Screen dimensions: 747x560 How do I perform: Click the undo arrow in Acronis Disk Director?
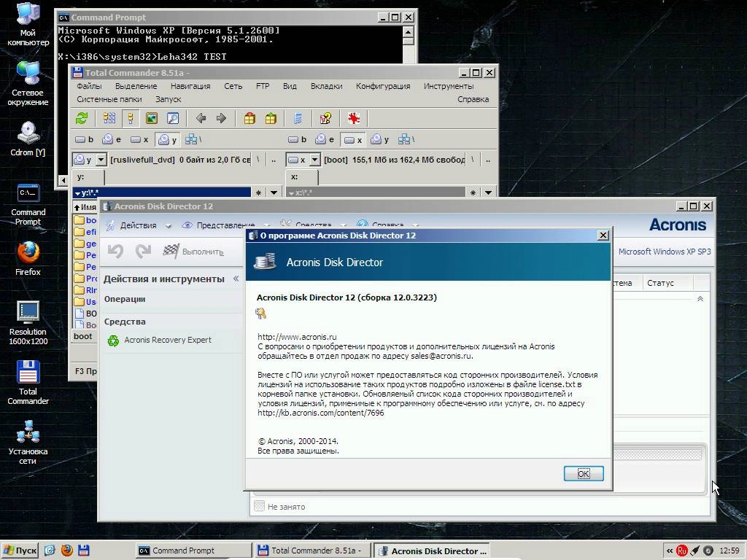click(x=116, y=251)
